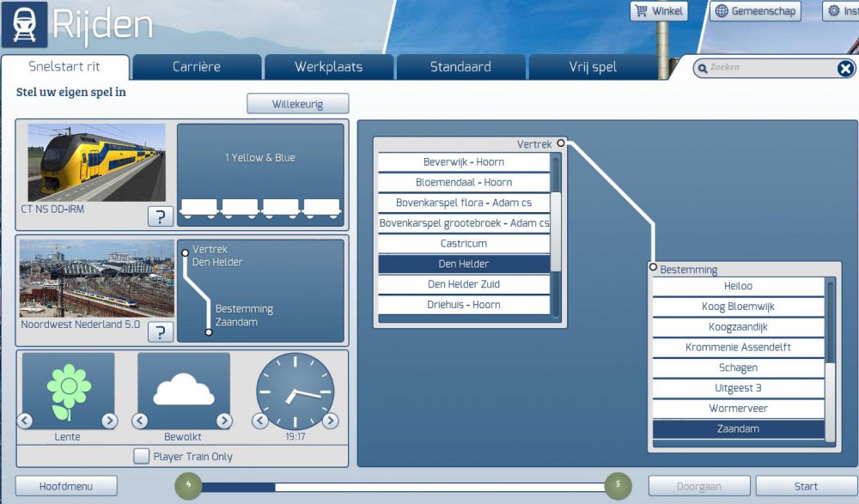The image size is (859, 504).
Task: Clear the search field with the X icon
Action: pyautogui.click(x=845, y=69)
